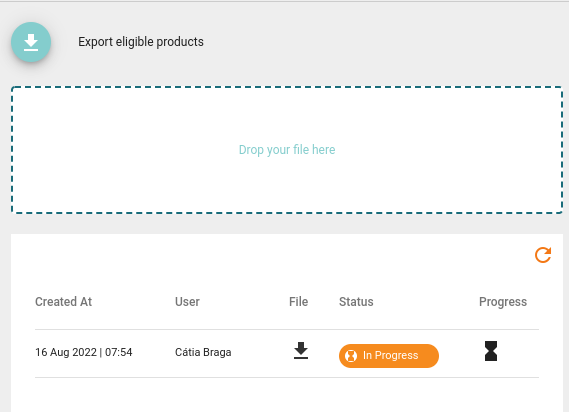Download the file from Cátia Braga's export row
The height and width of the screenshot is (412, 569).
pyautogui.click(x=301, y=351)
